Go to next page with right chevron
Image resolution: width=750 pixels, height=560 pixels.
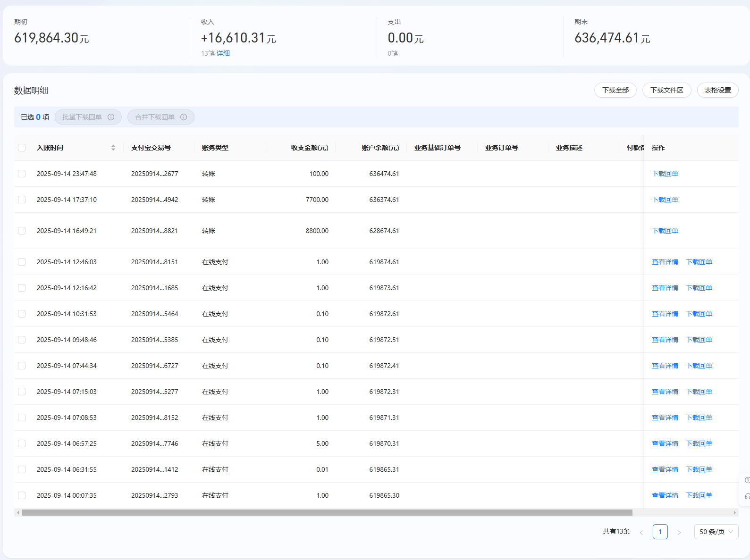[679, 532]
